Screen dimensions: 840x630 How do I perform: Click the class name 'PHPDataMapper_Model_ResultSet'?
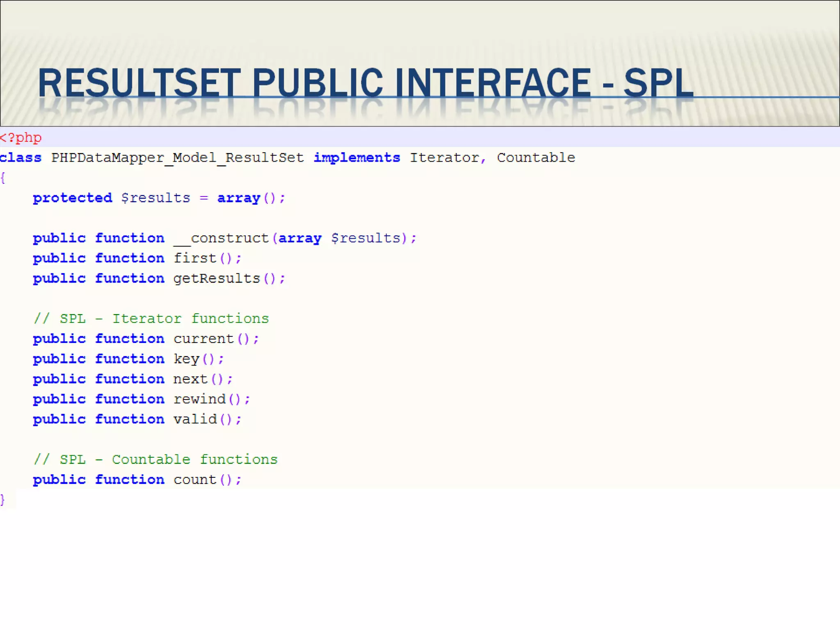pyautogui.click(x=178, y=158)
